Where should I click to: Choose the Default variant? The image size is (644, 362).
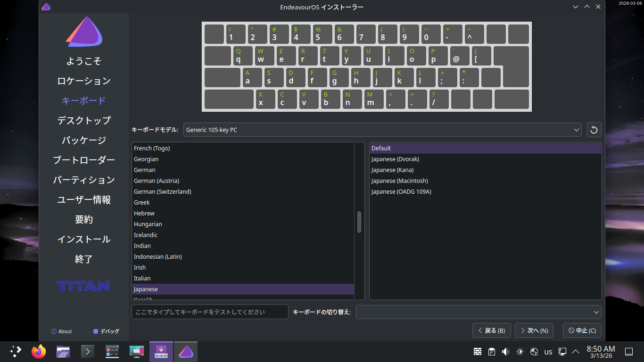pos(485,148)
